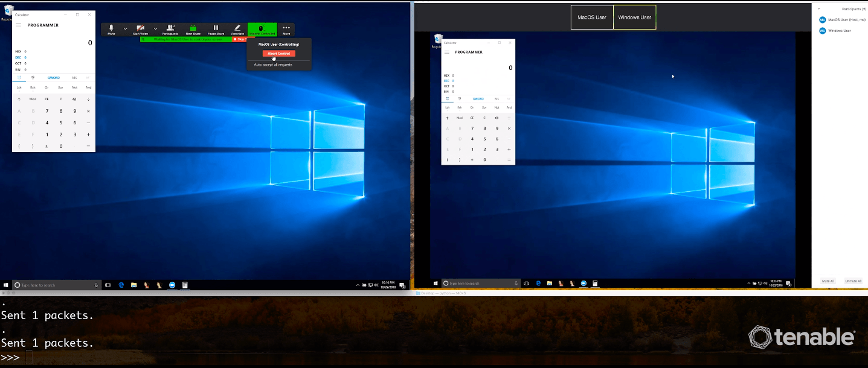Open the More options menu in Zoom

286,29
